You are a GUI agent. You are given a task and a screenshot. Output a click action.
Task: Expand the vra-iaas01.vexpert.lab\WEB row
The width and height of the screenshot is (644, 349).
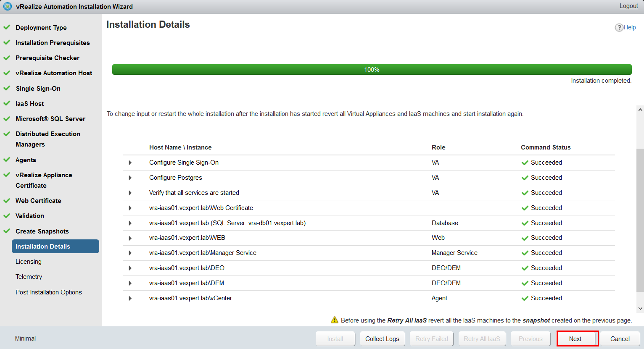(x=130, y=238)
